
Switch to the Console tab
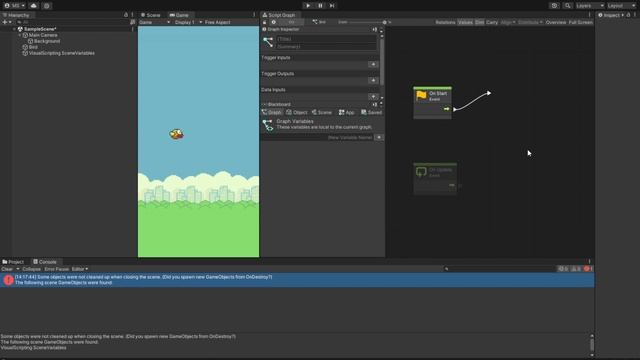(45, 262)
